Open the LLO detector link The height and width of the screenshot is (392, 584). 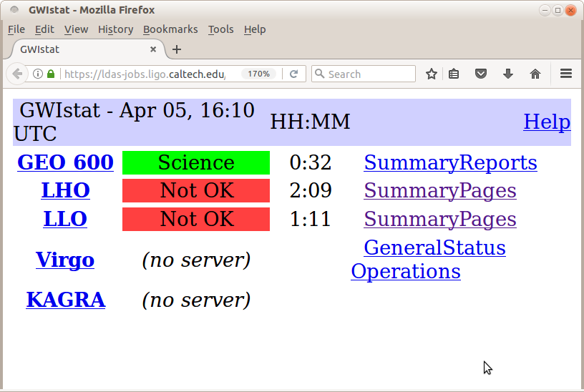pos(65,219)
